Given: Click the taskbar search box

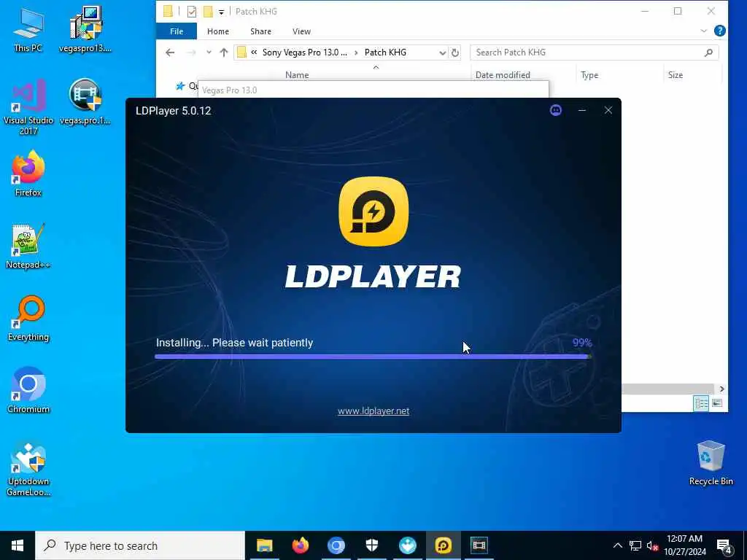Looking at the screenshot, I should pos(140,545).
